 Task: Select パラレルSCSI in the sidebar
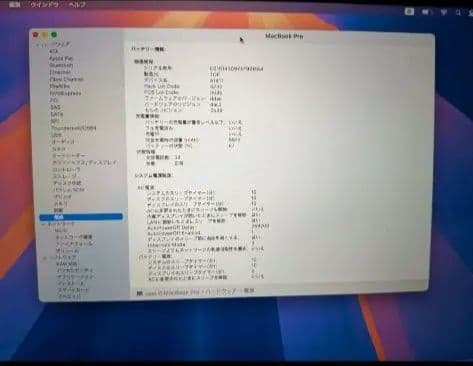69,190
